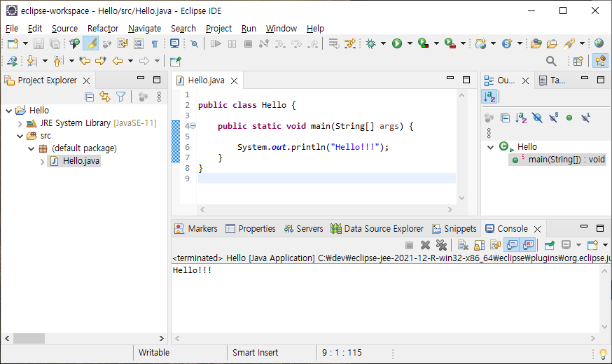Open the Refactor menu
This screenshot has height=364, width=612.
[x=103, y=29]
